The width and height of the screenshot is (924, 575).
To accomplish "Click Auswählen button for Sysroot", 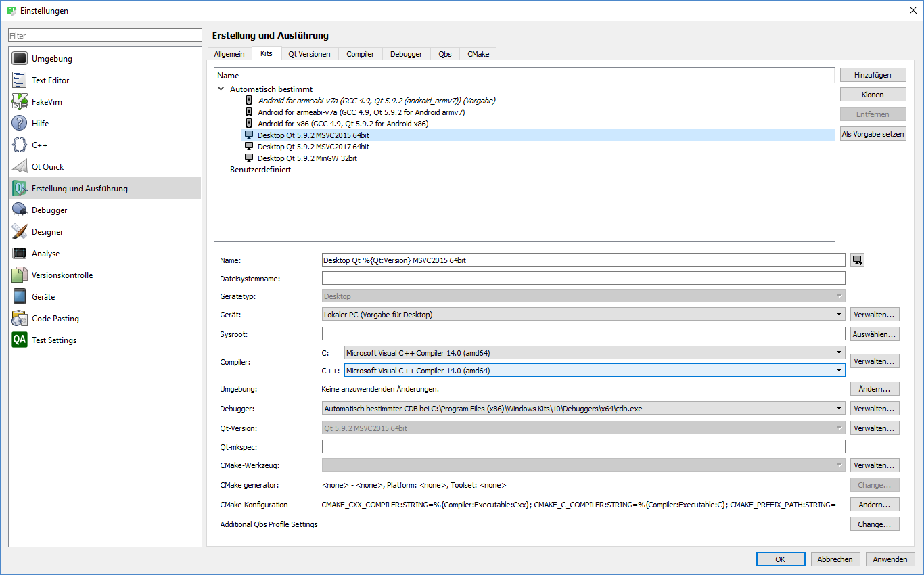I will (x=875, y=334).
